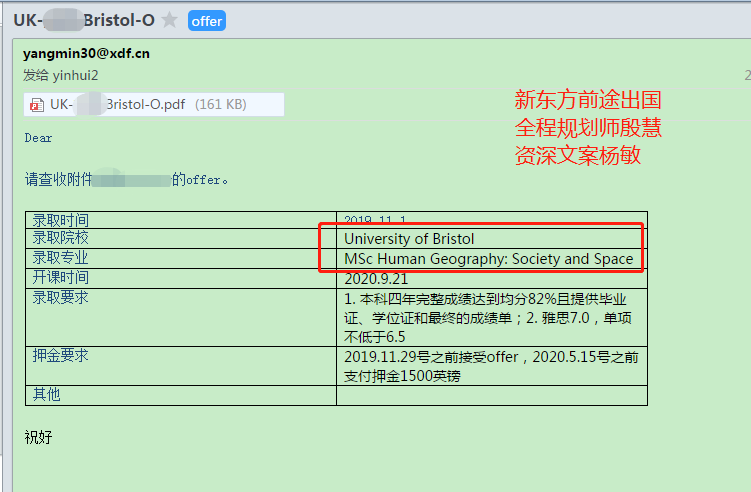Select MSc Human Geography: Society and Space text
751x492 pixels.
pos(489,259)
